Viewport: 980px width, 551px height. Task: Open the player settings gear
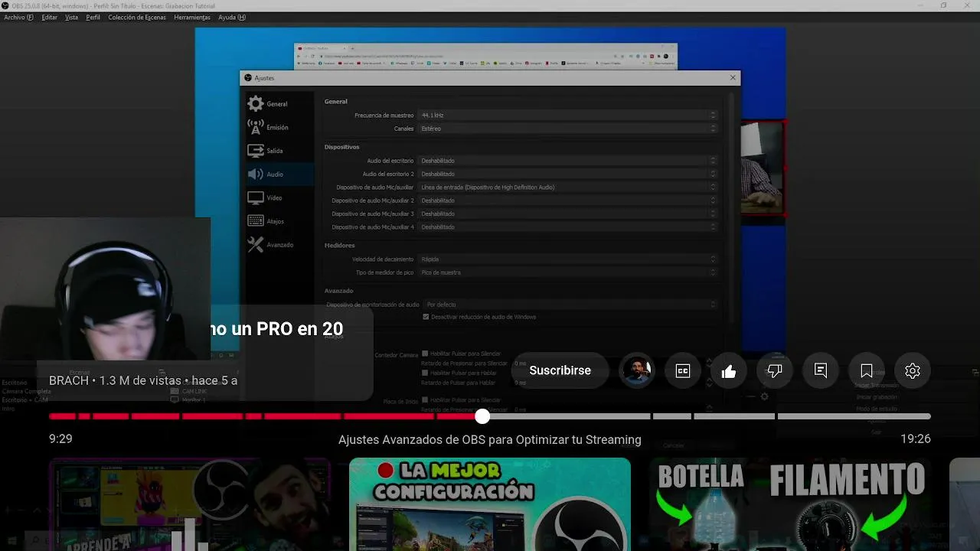pos(913,370)
